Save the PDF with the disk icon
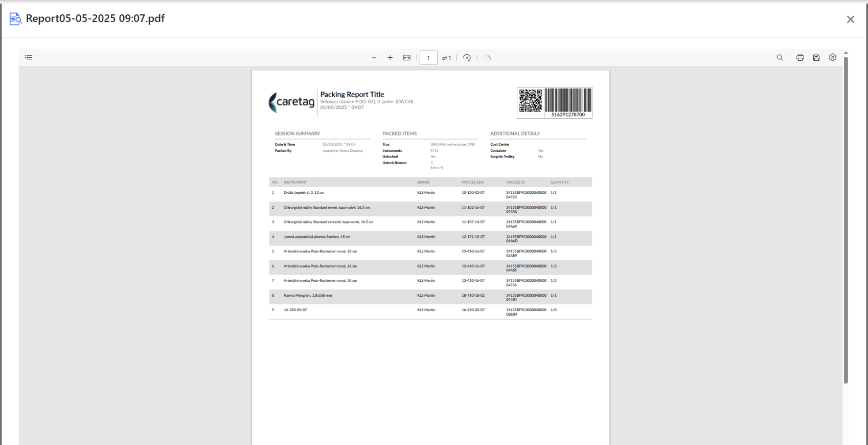This screenshot has width=868, height=445. pyautogui.click(x=816, y=58)
